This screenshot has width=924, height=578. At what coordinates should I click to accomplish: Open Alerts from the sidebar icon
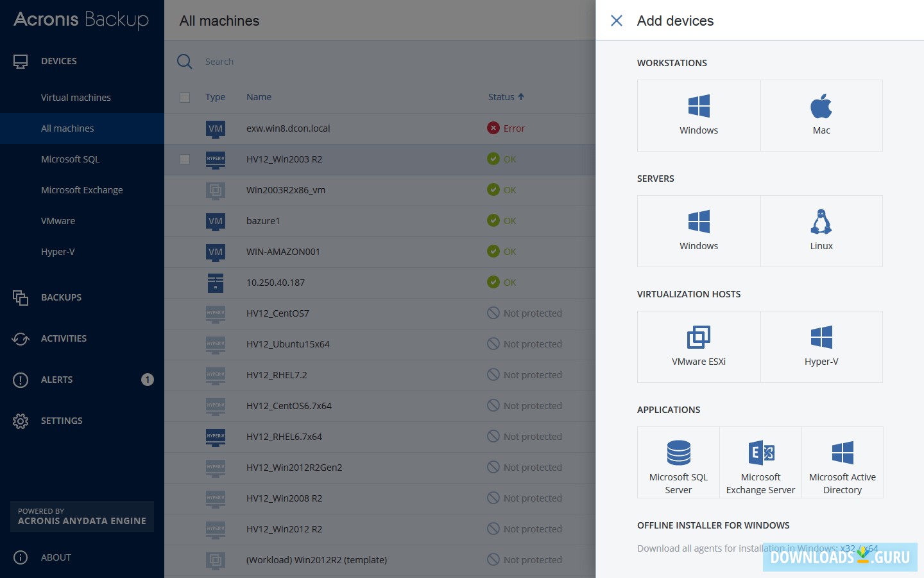tap(20, 380)
